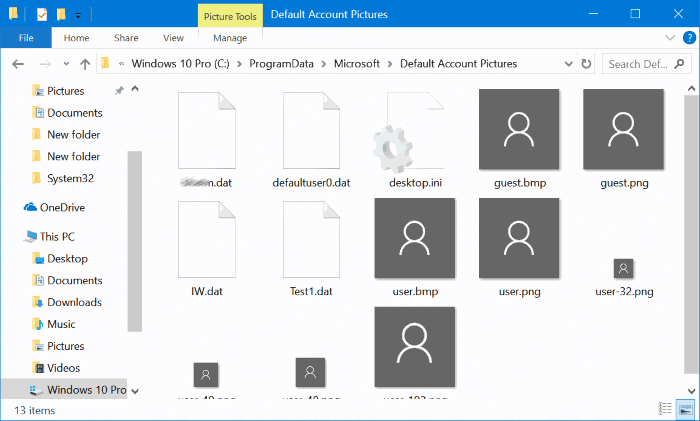The image size is (700, 421).
Task: Switch to the Share ribbon tab
Action: [x=126, y=38]
